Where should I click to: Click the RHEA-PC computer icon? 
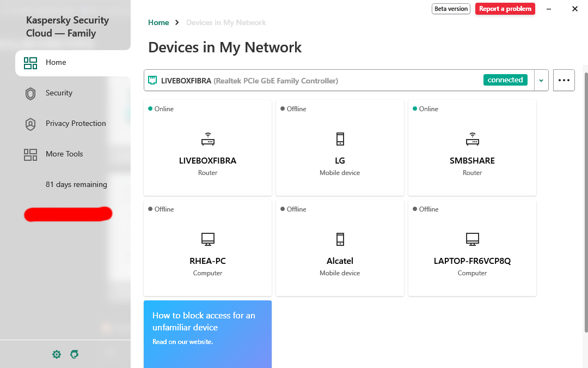coord(207,239)
